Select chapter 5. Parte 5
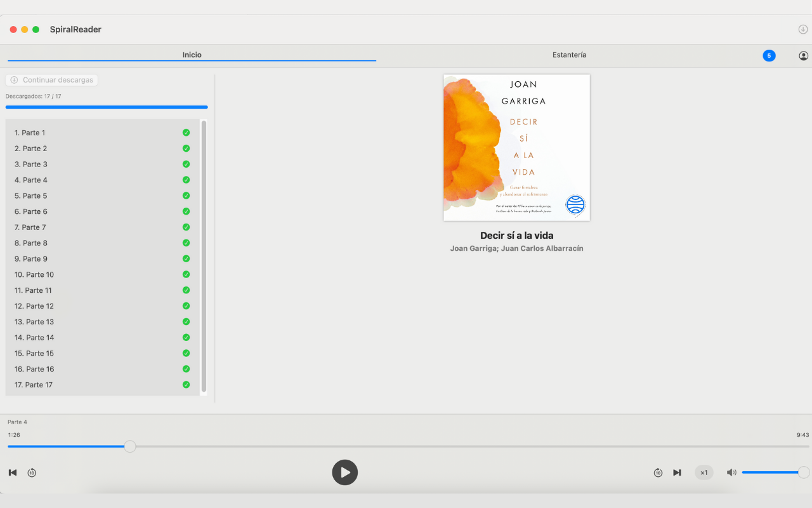Viewport: 812px width, 508px height. pos(103,196)
